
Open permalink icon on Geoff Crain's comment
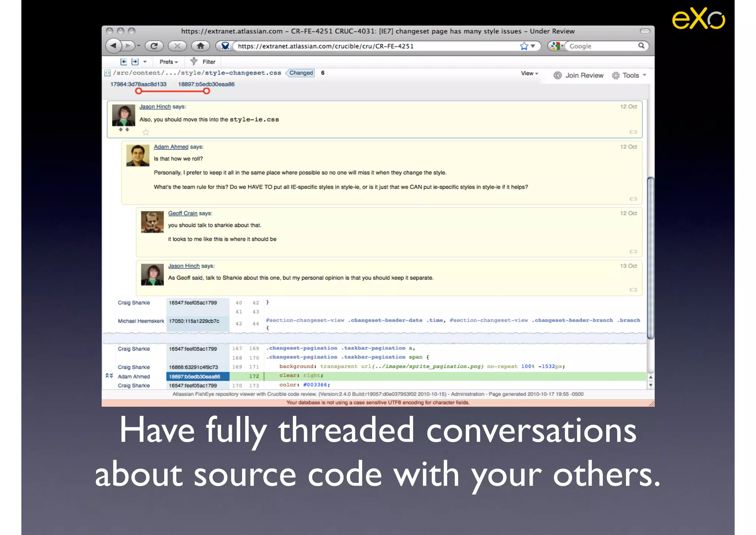click(633, 252)
